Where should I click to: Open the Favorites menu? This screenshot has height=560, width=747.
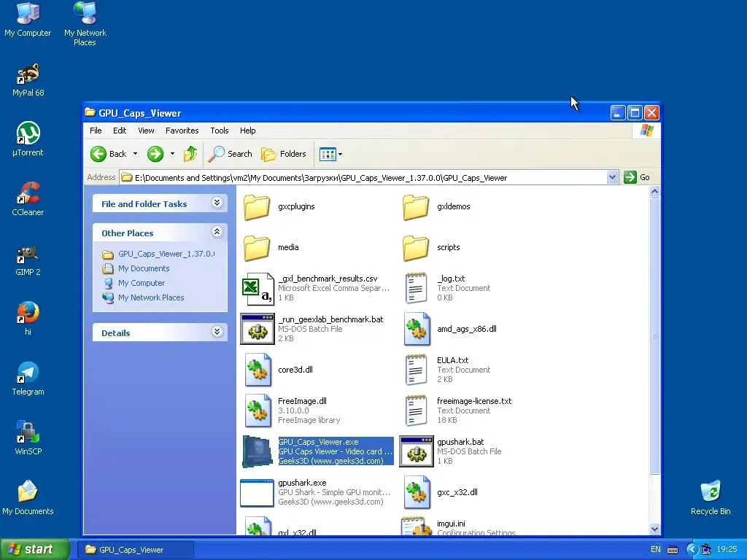(182, 131)
